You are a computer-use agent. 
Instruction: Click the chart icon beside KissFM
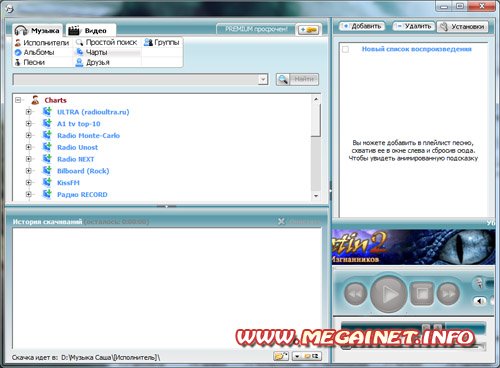tap(47, 182)
